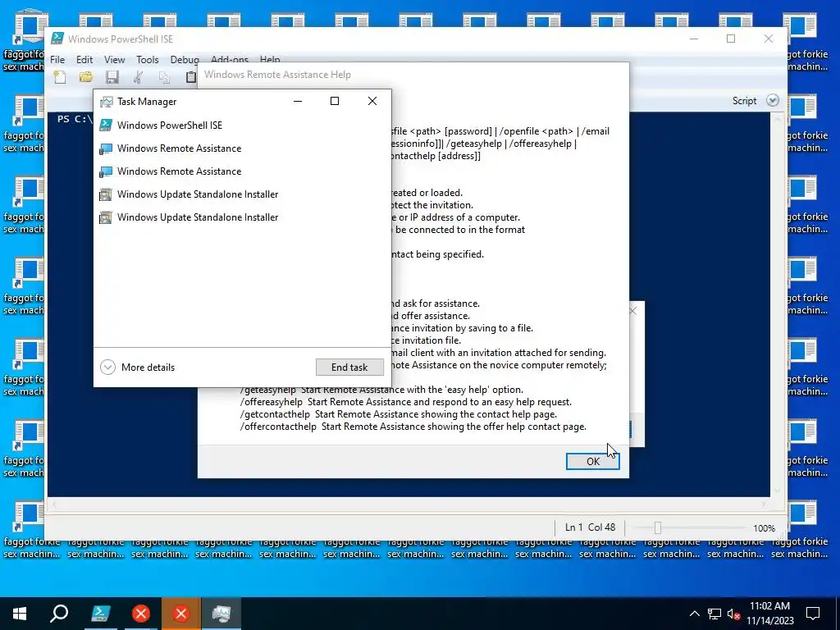Click the non-highlighted red-X taskbar app icon
Image resolution: width=840 pixels, height=630 pixels.
click(141, 614)
